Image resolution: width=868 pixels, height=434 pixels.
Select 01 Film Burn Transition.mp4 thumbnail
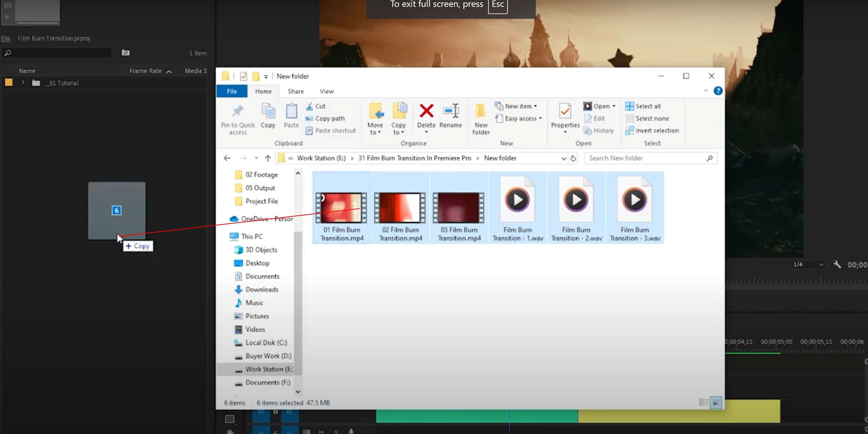(341, 207)
